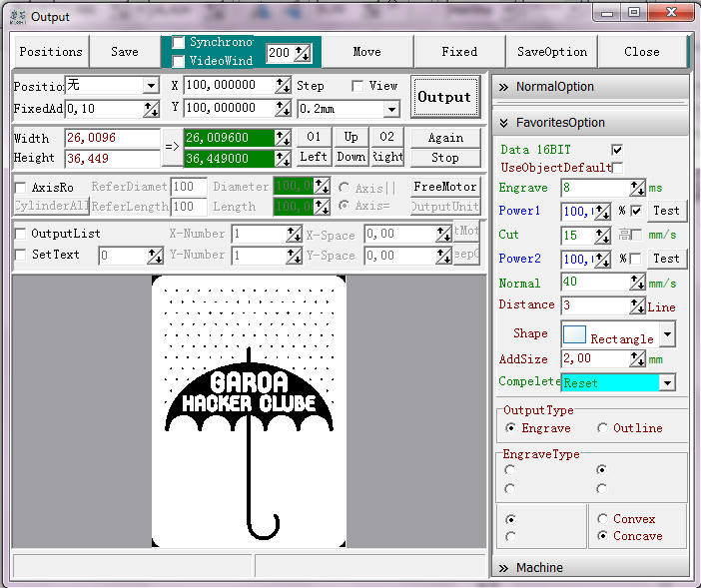Expand the Machine section
This screenshot has width=701, height=588.
[x=590, y=567]
